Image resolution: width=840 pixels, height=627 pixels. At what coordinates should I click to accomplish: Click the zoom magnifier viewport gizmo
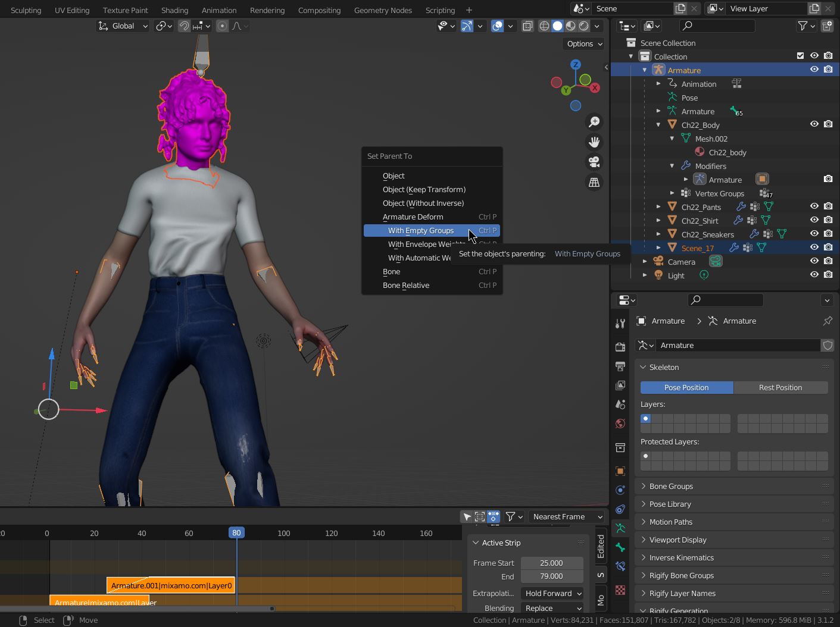594,122
